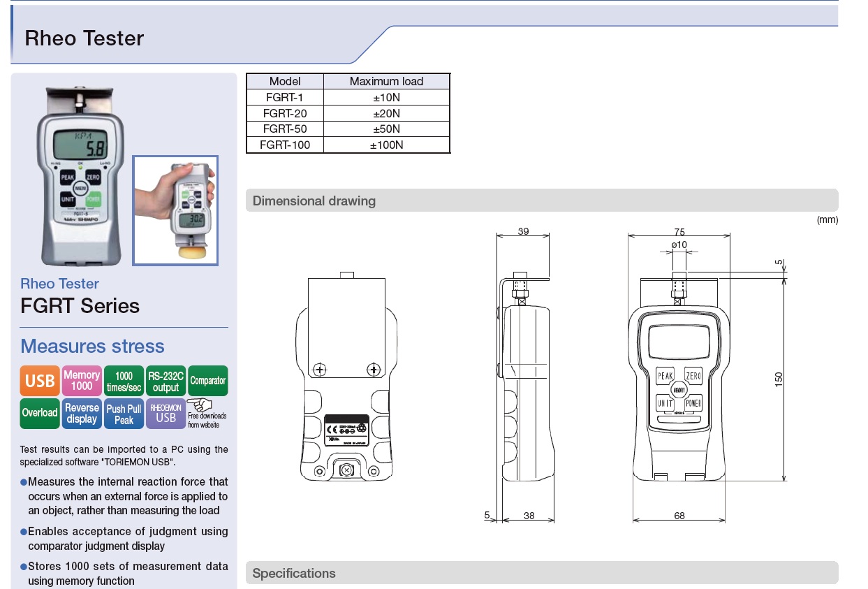This screenshot has width=868, height=589.
Task: Click the green Comparator badge
Action: [208, 381]
